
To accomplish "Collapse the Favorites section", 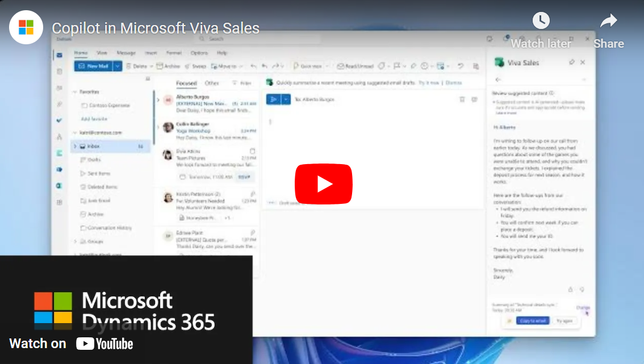I will pyautogui.click(x=74, y=92).
